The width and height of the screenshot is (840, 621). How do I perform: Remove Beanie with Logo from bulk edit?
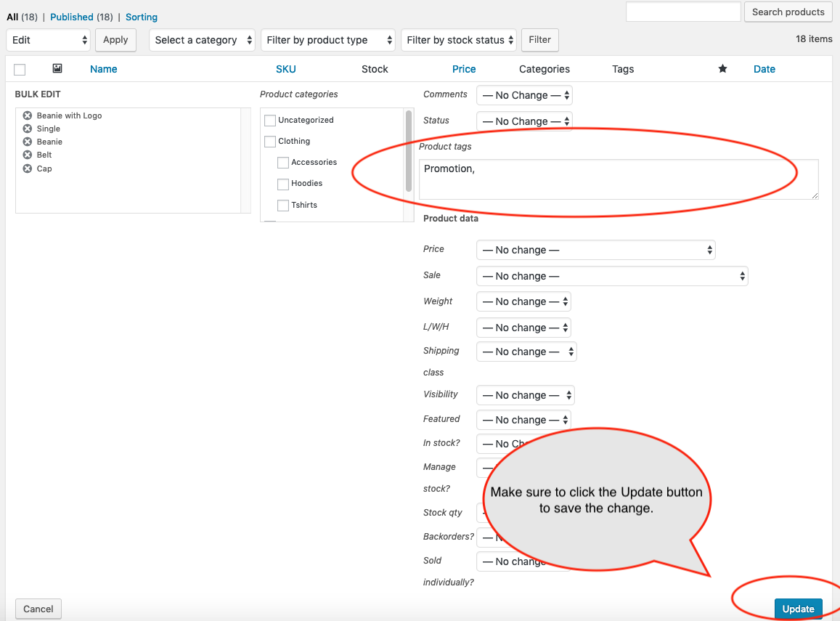pyautogui.click(x=27, y=115)
